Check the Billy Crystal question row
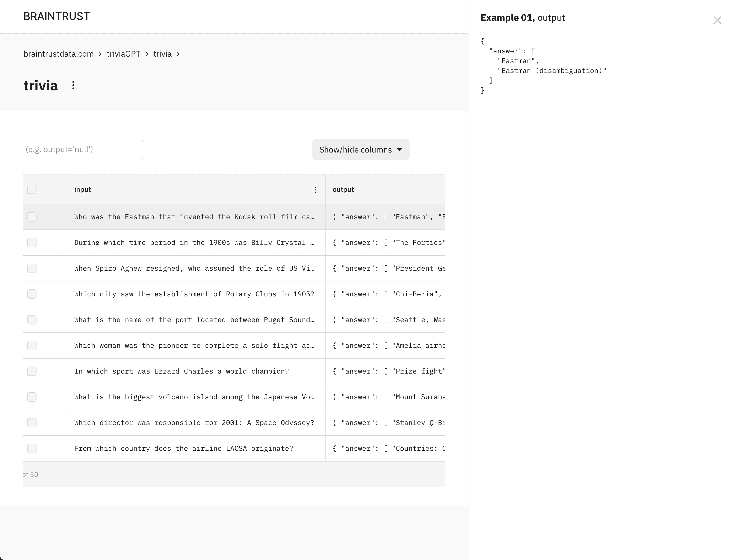This screenshot has height=560, width=740. tap(31, 243)
